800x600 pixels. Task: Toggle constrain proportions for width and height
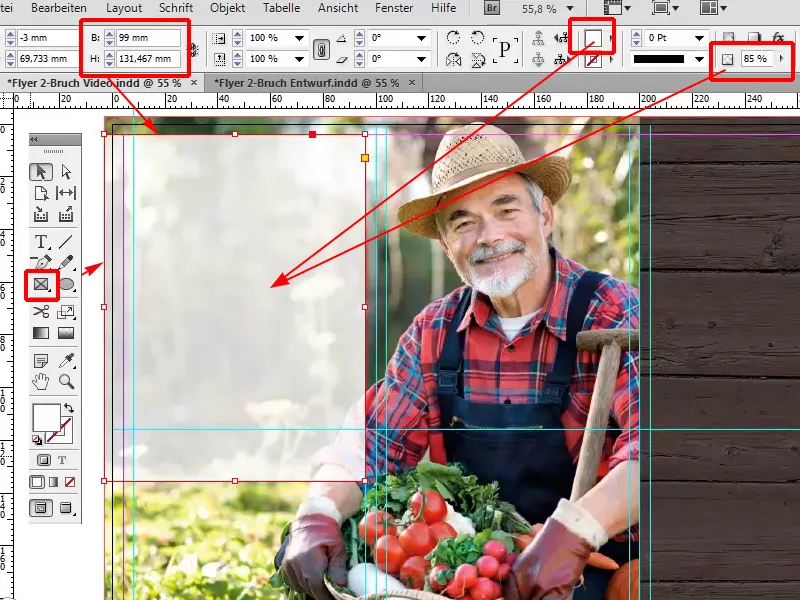tap(193, 49)
